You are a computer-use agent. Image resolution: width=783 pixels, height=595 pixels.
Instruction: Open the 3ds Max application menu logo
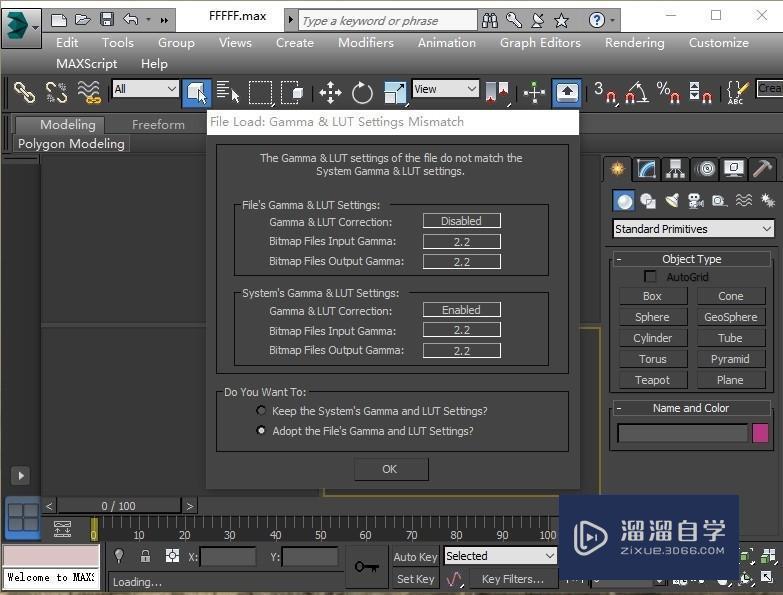[x=16, y=27]
